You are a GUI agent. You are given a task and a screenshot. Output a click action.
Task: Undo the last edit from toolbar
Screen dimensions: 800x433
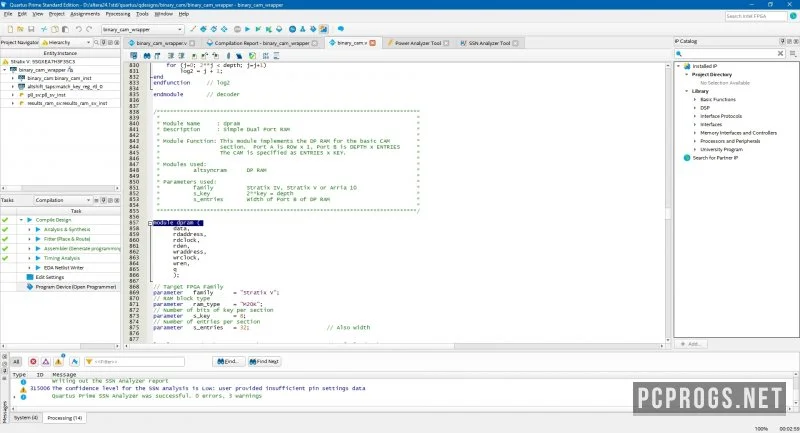(x=78, y=30)
